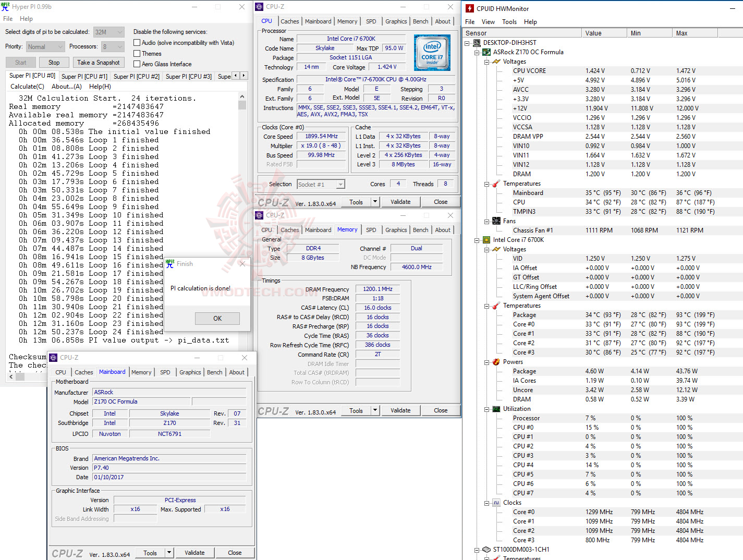Enable Audio incompatibility with Vista checkbox

[137, 43]
